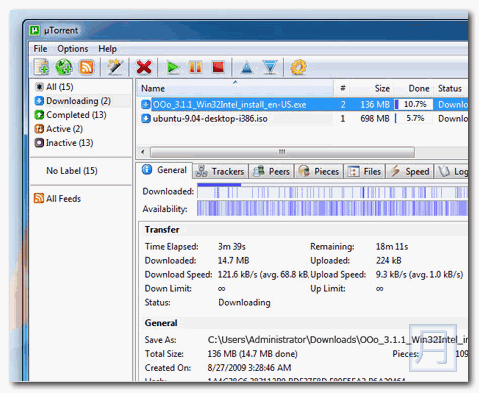Select All (15) category

click(54, 87)
